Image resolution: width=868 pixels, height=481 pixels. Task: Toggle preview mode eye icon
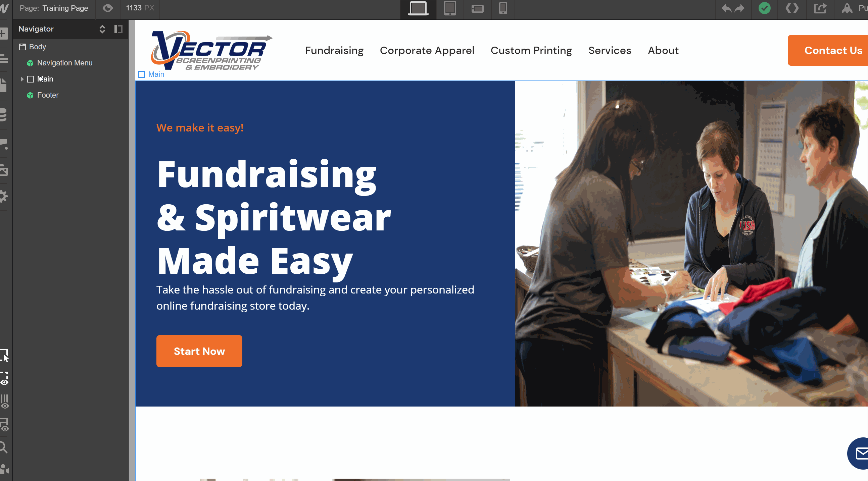point(107,8)
